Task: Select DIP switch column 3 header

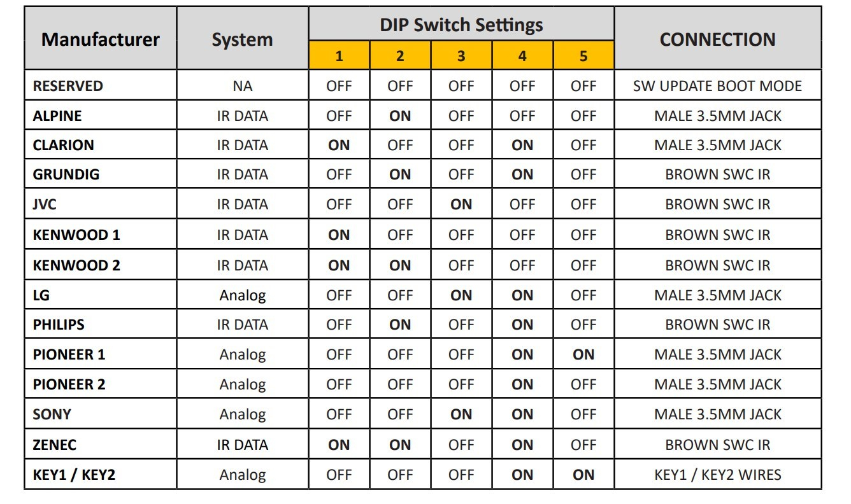Action: [461, 56]
